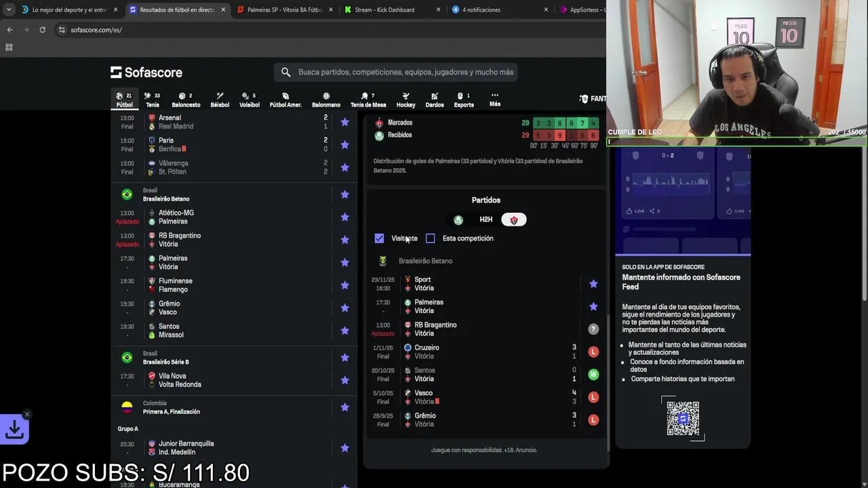
Task: Toggle the Visitante checkbox
Action: point(379,239)
